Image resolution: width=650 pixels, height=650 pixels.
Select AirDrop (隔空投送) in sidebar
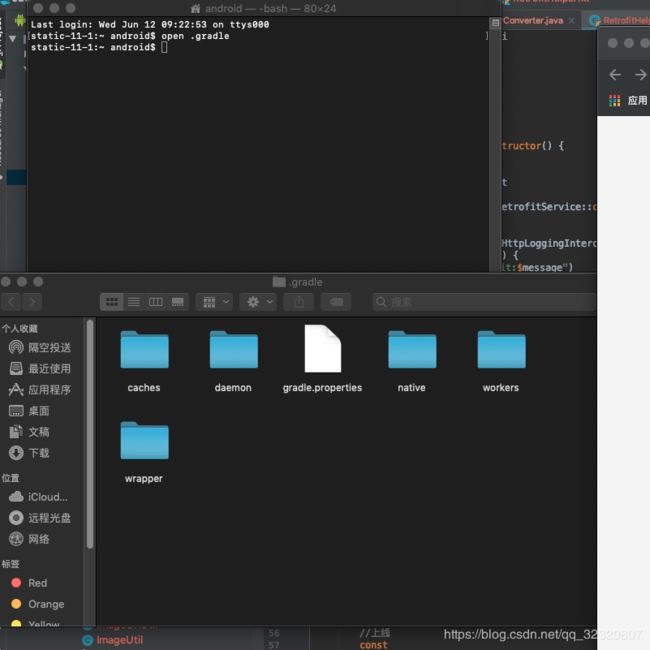pos(40,347)
